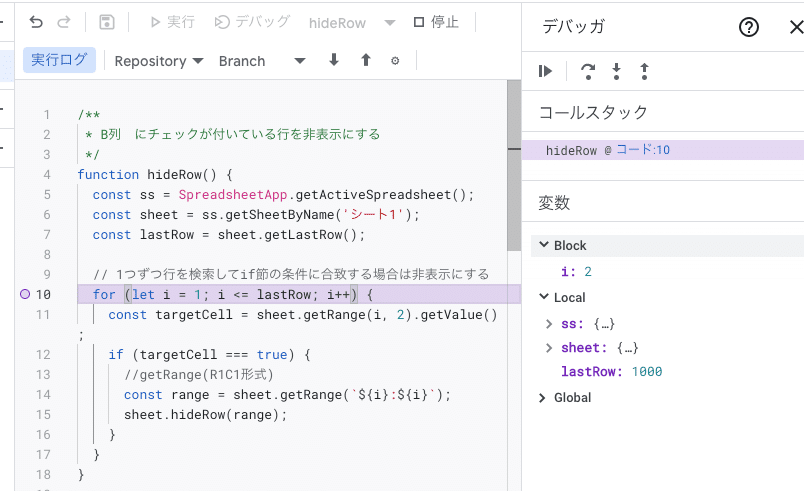Select the i: 2 variable
This screenshot has height=491, width=804.
[576, 271]
